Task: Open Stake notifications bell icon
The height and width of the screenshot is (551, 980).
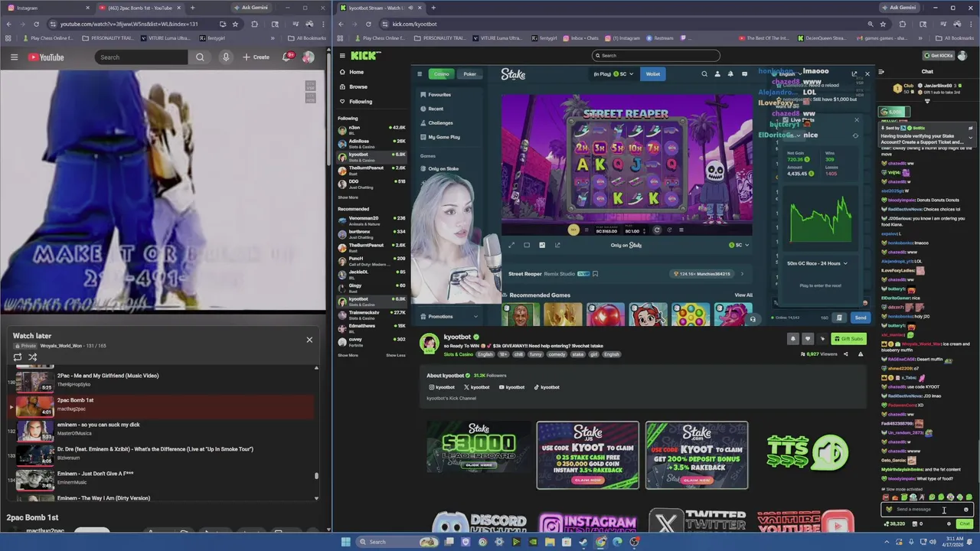Action: pyautogui.click(x=730, y=74)
